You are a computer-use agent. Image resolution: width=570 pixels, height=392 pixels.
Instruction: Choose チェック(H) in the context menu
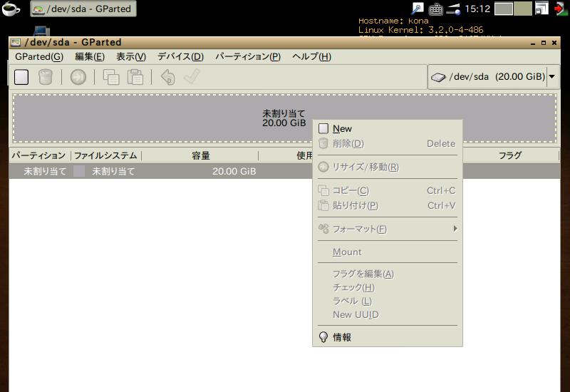(x=388, y=288)
